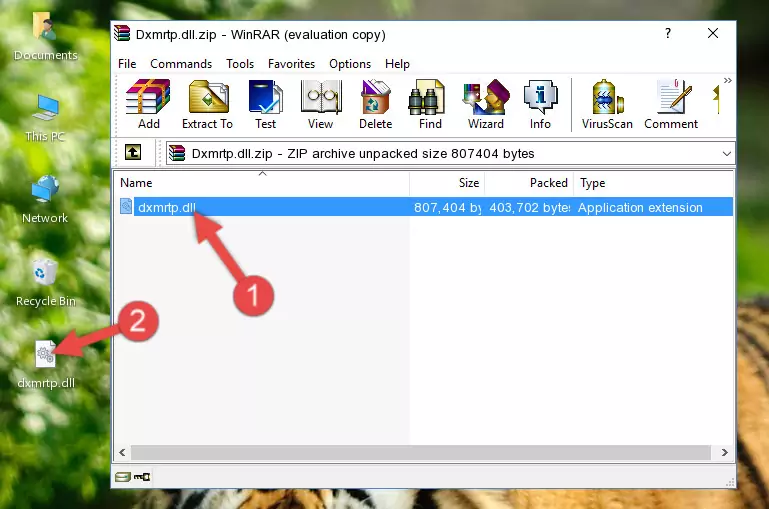Click the WinRAR title bar app icon
Screen dimensions: 769x509
click(x=122, y=33)
